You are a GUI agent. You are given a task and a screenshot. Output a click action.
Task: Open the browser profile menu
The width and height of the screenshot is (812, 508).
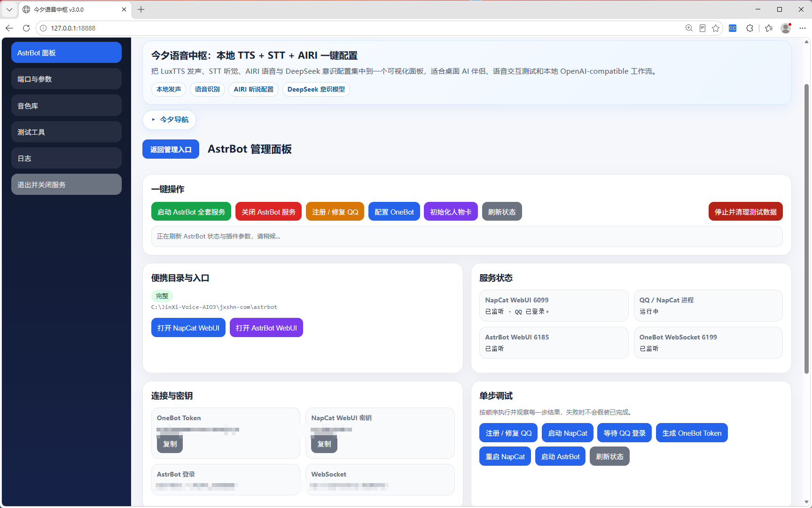786,28
